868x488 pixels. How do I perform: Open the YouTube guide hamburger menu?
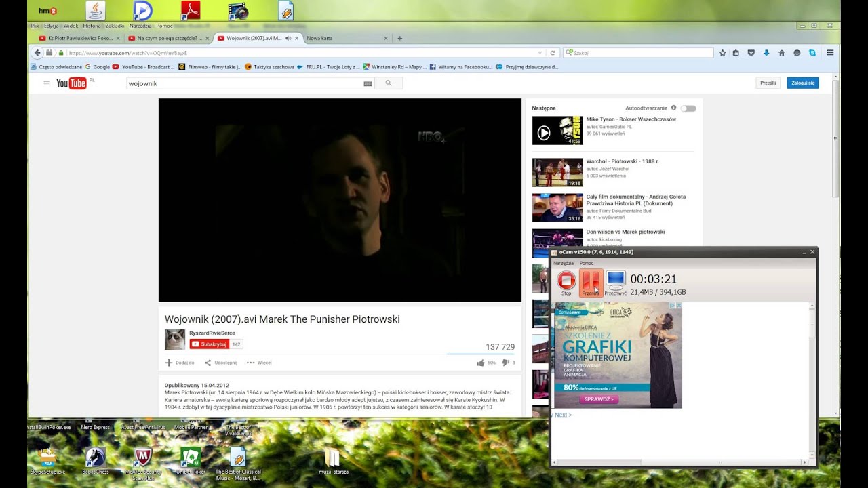[46, 83]
